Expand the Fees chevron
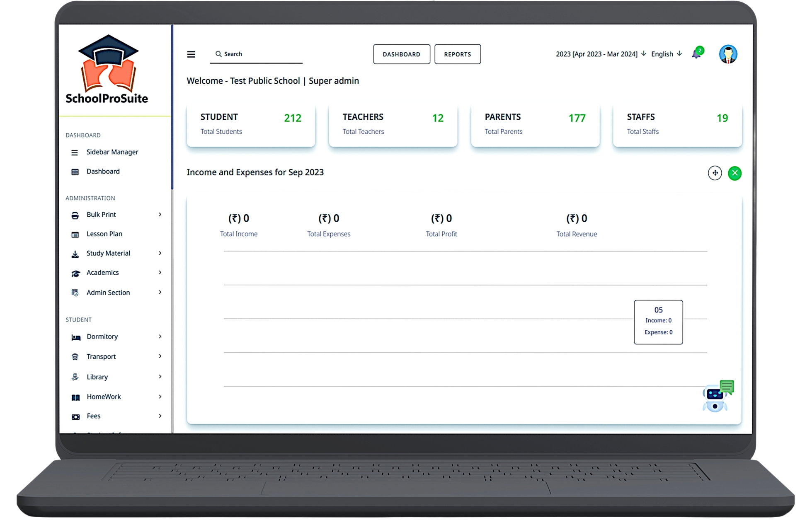812x520 pixels. 160,416
